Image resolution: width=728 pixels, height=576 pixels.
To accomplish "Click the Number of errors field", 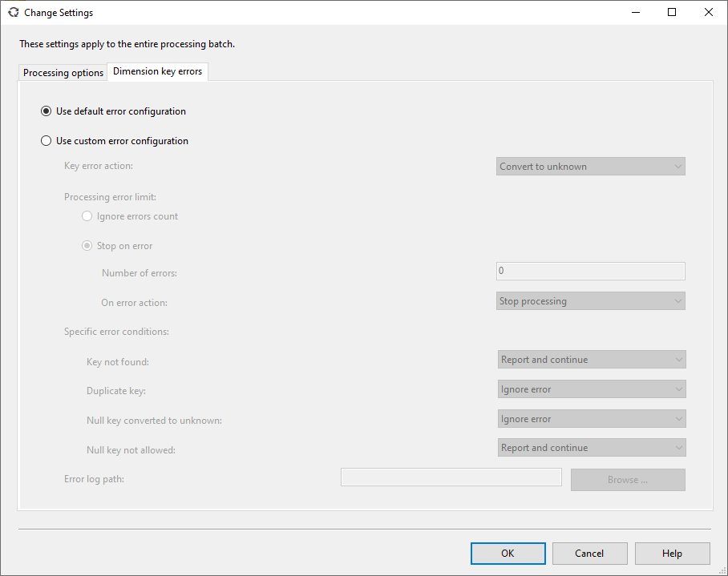I will (590, 271).
